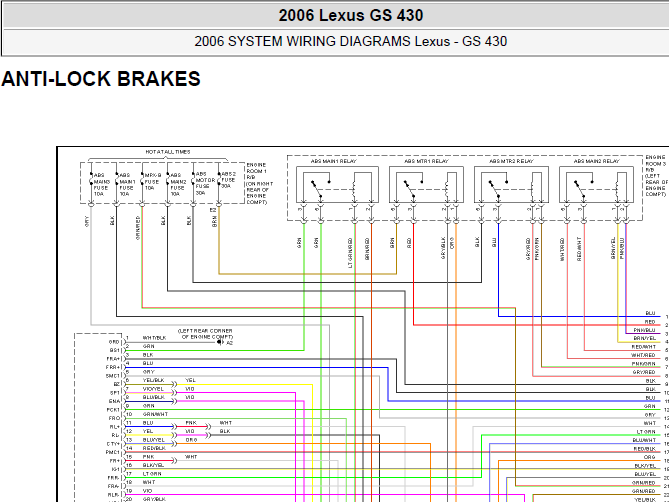Click the '2006 Lexus GS 430' heading
This screenshot has width=669, height=502.
click(x=351, y=15)
